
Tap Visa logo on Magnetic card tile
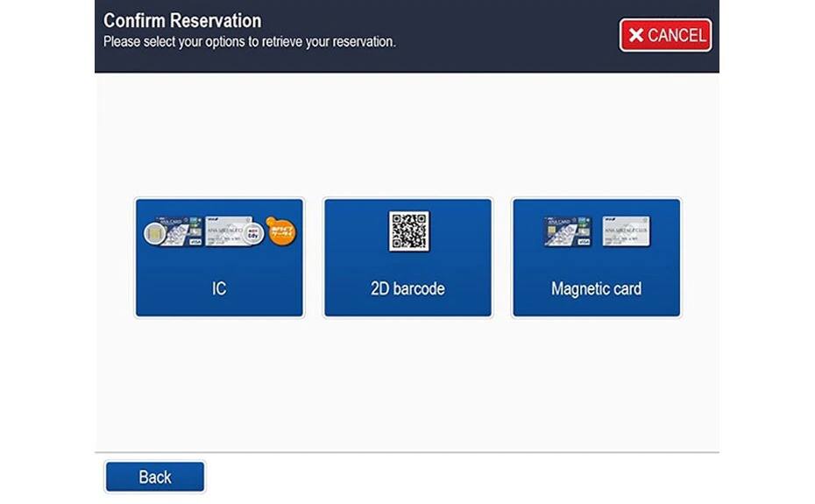coord(585,243)
